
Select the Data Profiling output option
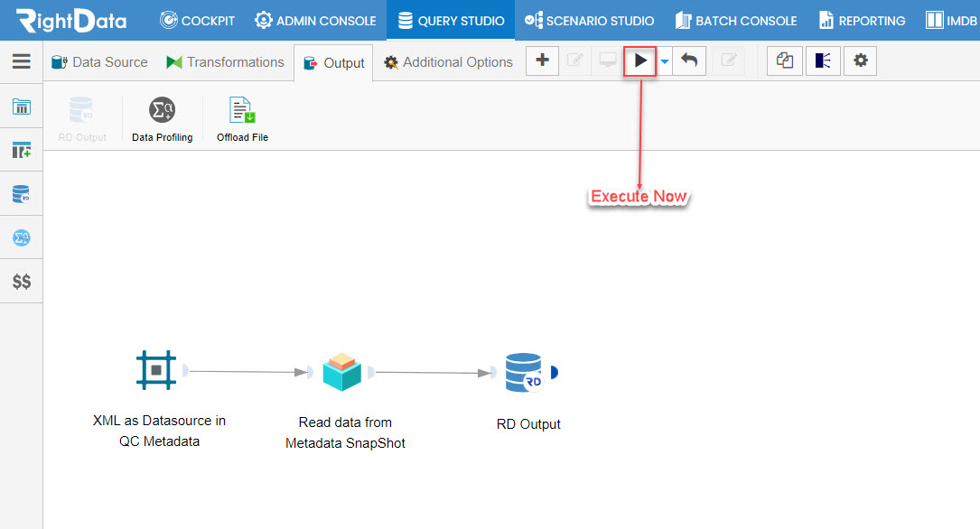pyautogui.click(x=162, y=119)
